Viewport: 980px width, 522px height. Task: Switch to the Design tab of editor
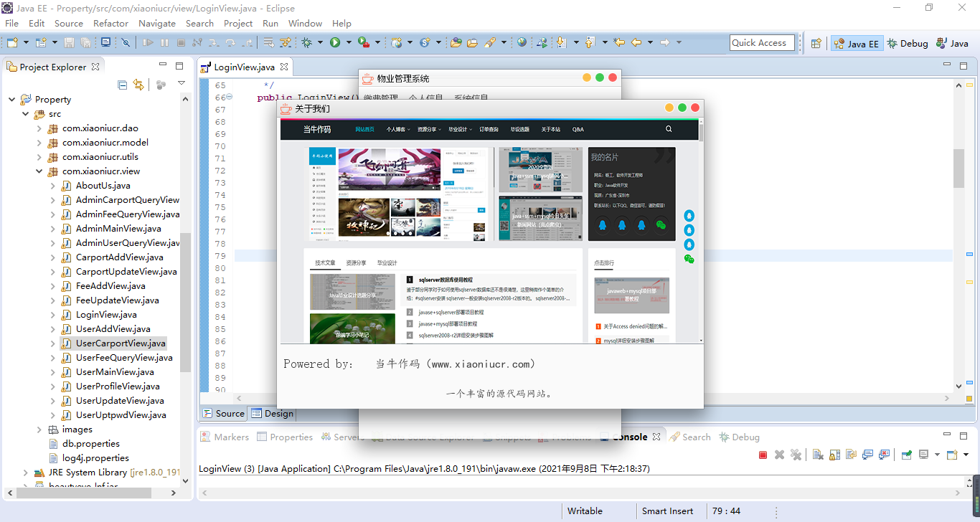(272, 413)
